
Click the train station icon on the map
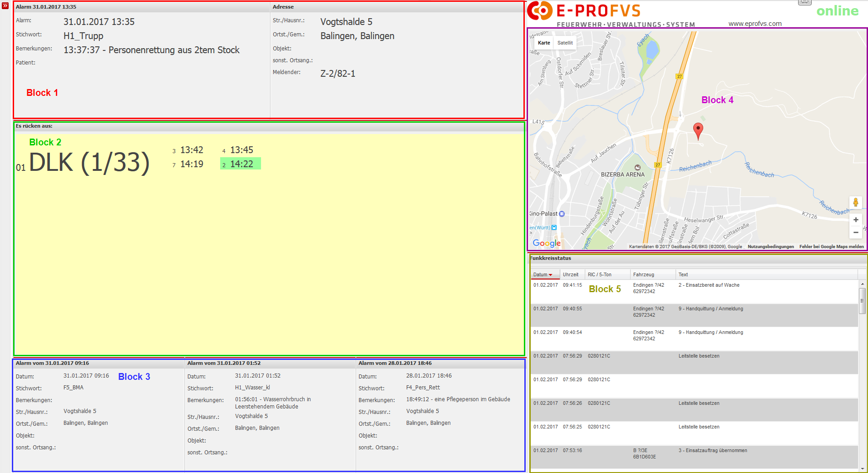point(554,228)
